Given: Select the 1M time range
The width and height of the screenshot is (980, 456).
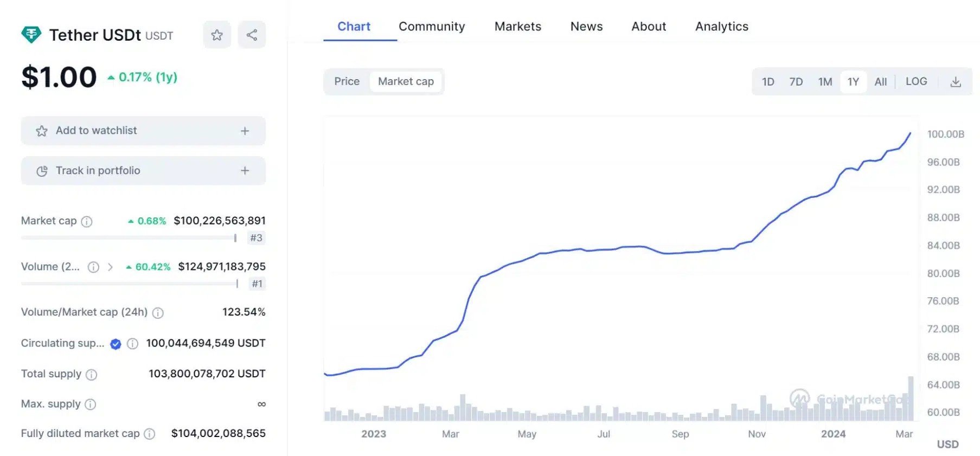Looking at the screenshot, I should [x=825, y=82].
